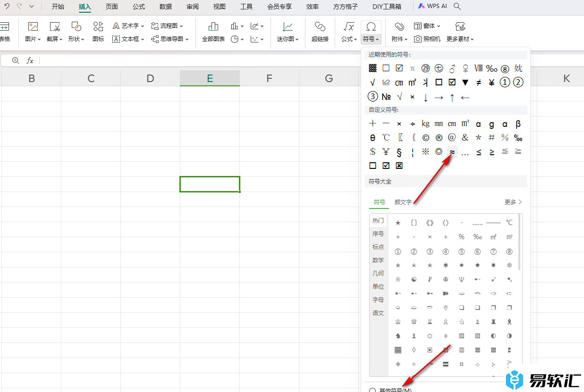Switch to the 开始 ribbon tab
The image size is (584, 392).
(x=58, y=7)
